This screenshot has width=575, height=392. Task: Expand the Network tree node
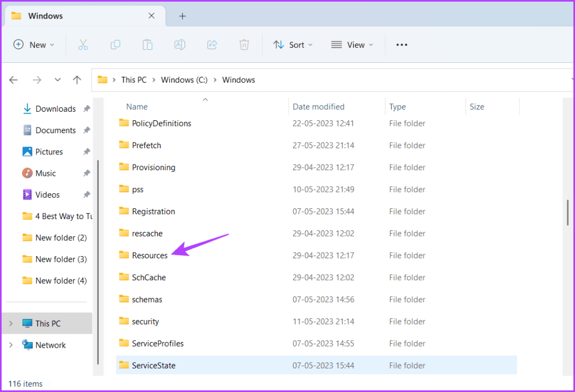point(11,345)
